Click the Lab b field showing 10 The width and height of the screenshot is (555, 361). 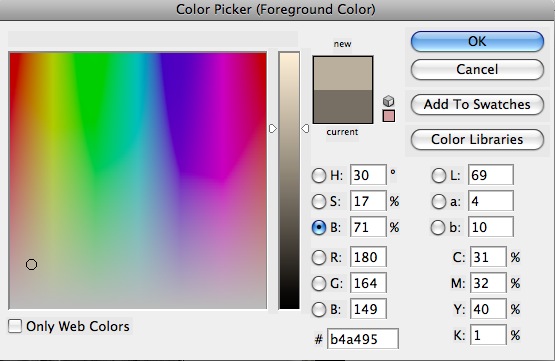(x=491, y=227)
